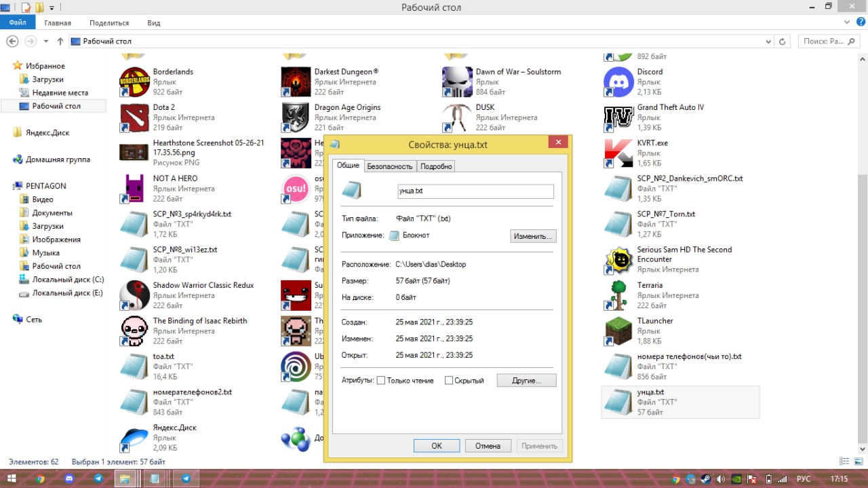Open the recent locations dropdown arrow
Image resolution: width=868 pixels, height=488 pixels.
pyautogui.click(x=46, y=41)
